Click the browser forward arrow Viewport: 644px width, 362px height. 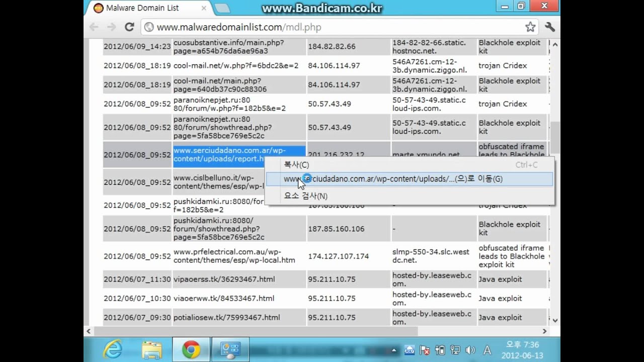tap(112, 27)
